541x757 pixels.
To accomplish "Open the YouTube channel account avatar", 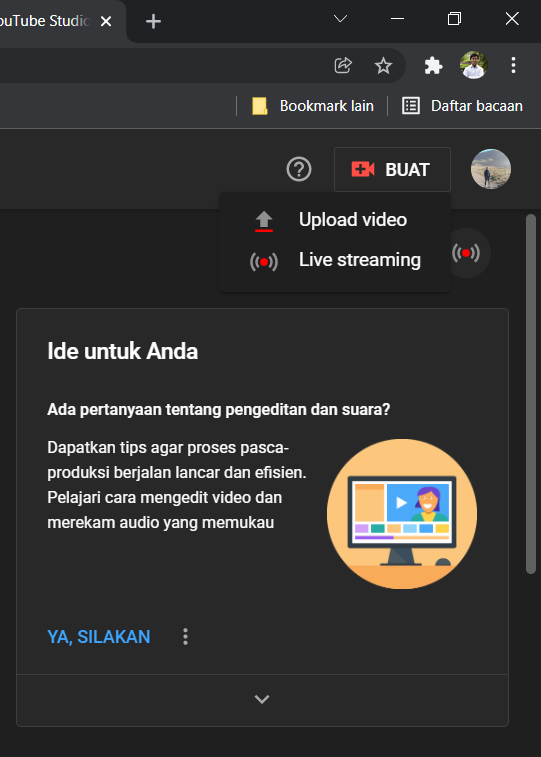I will pos(491,169).
